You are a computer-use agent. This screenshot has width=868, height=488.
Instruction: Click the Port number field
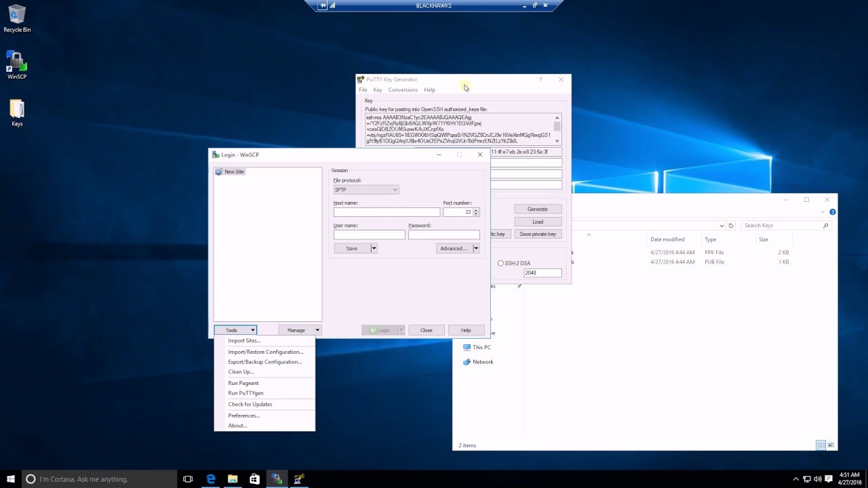point(458,212)
